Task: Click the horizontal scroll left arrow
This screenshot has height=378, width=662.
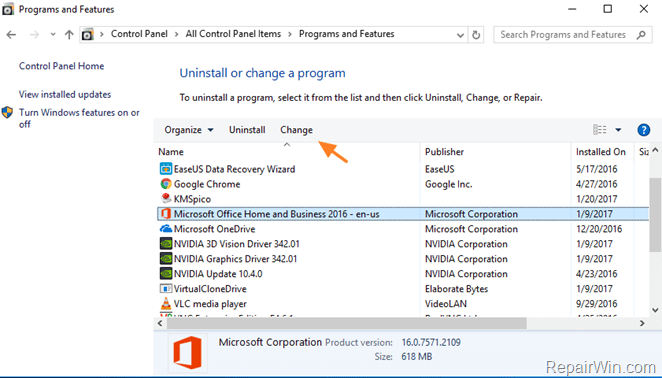Action: [160, 323]
